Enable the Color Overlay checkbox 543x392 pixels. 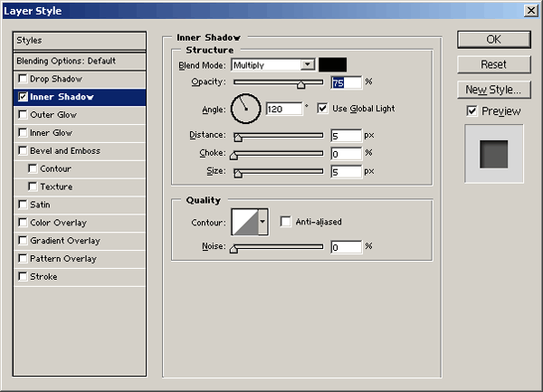tap(23, 223)
